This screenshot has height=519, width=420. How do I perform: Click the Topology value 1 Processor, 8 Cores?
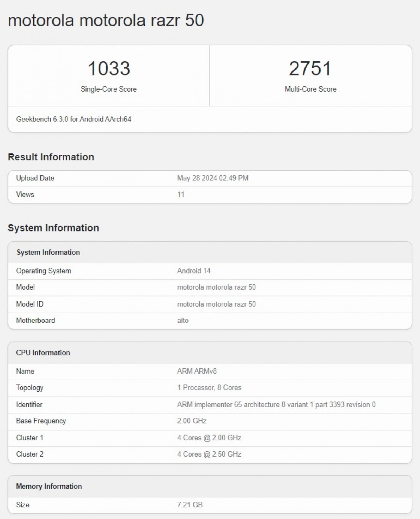(209, 387)
